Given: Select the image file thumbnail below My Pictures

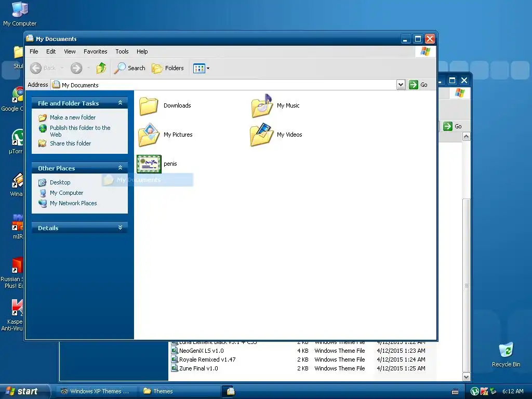Looking at the screenshot, I should pos(149,164).
